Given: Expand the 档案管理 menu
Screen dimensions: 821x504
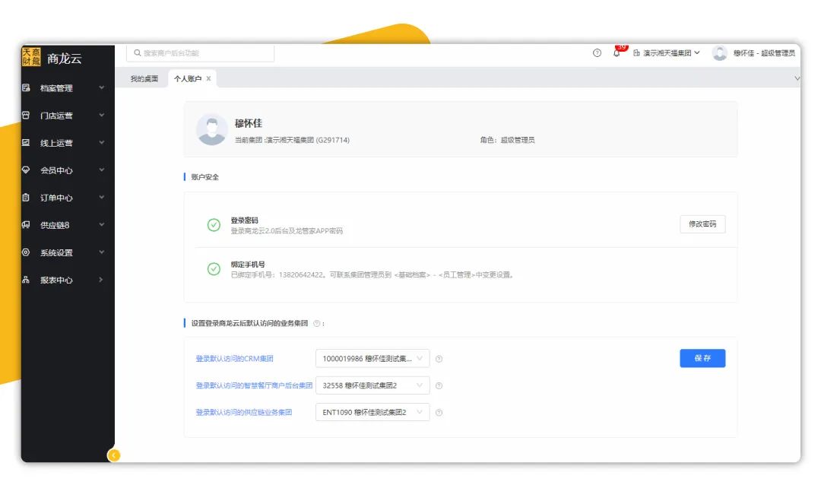Looking at the screenshot, I should click(x=102, y=88).
